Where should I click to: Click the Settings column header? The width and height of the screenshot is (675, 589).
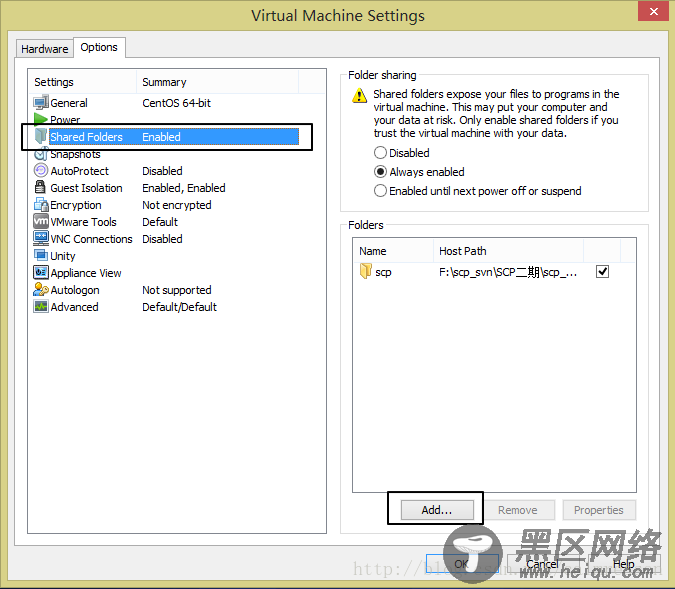tap(83, 82)
